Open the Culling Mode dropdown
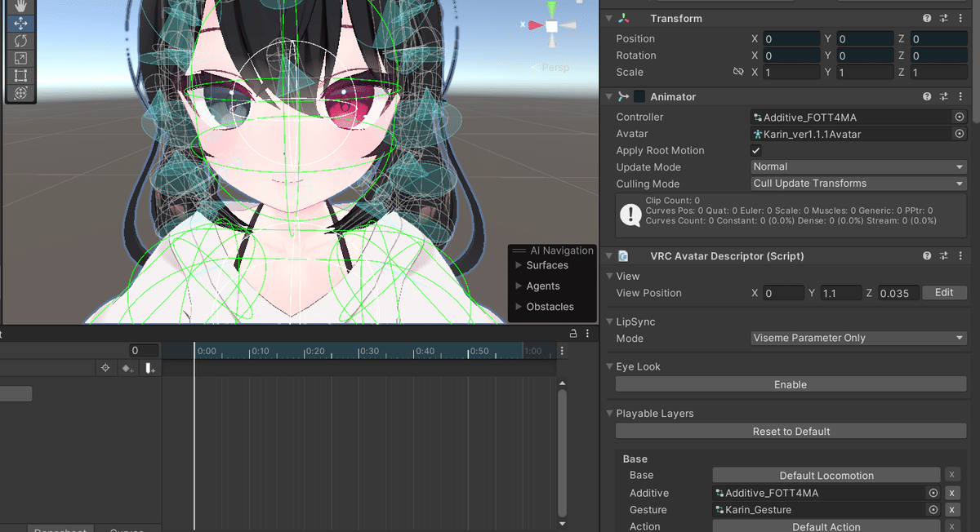 click(857, 184)
